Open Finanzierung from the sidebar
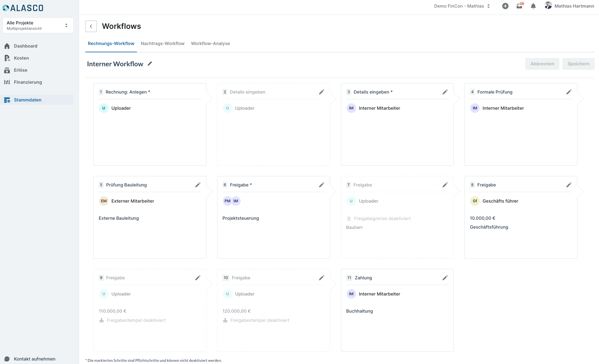The image size is (599, 364). point(28,82)
